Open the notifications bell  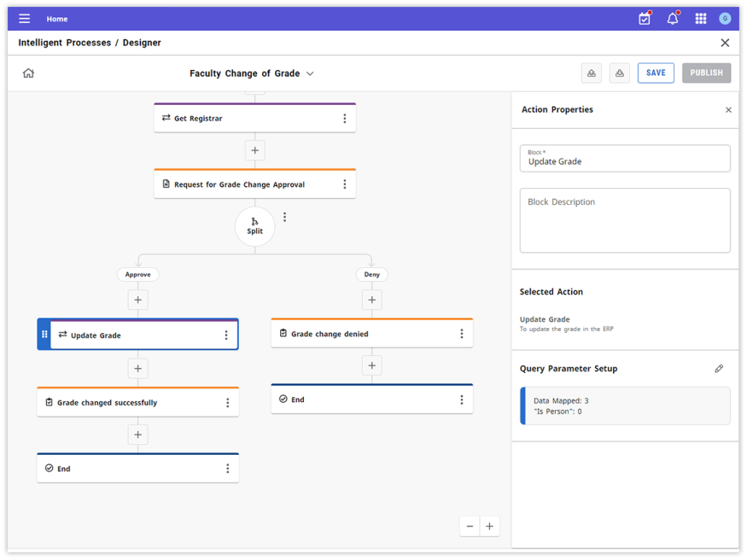(x=673, y=19)
